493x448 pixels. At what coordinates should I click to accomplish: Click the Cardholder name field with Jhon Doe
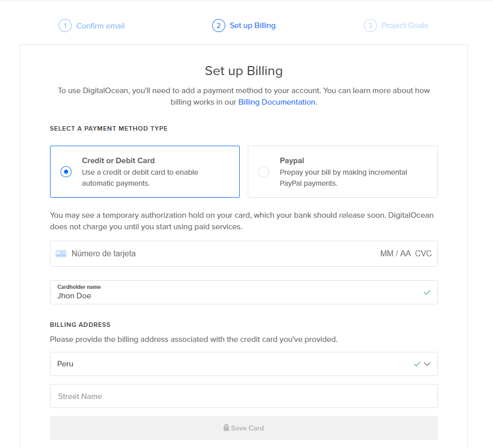point(244,292)
